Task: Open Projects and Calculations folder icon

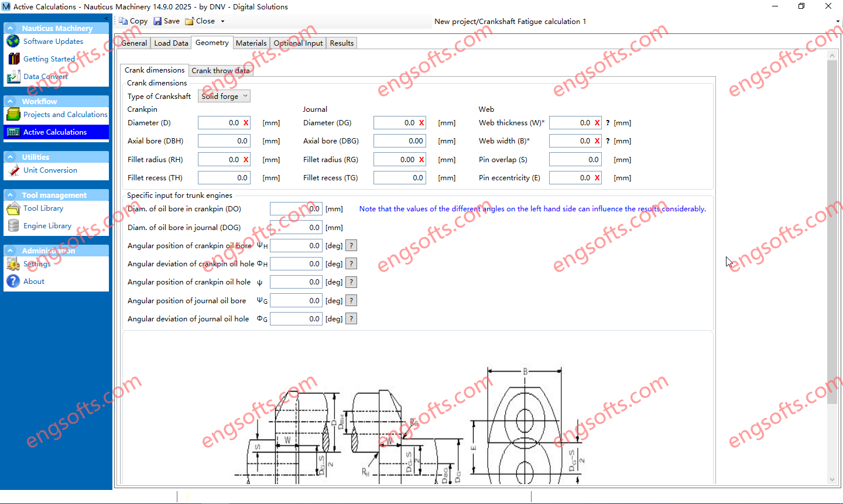Action: (13, 115)
